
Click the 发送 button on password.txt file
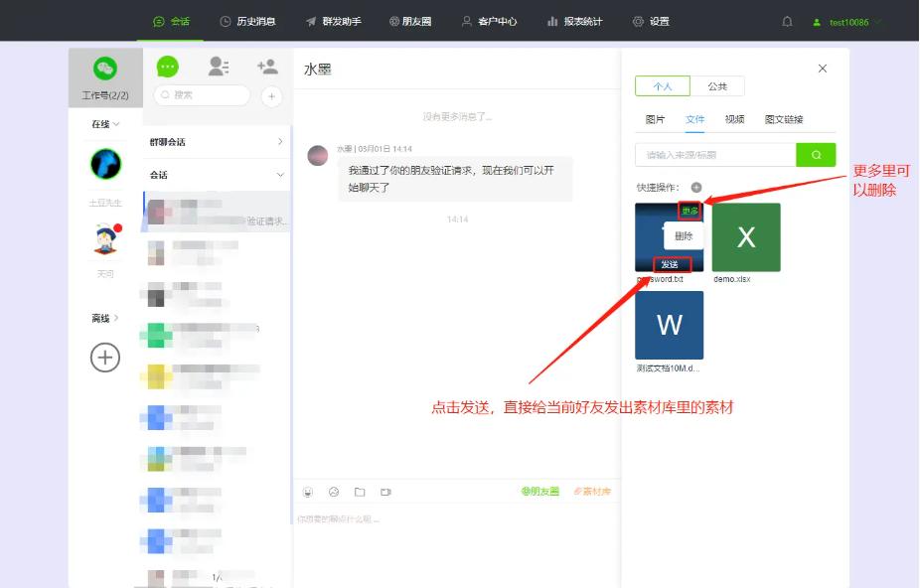tap(669, 263)
